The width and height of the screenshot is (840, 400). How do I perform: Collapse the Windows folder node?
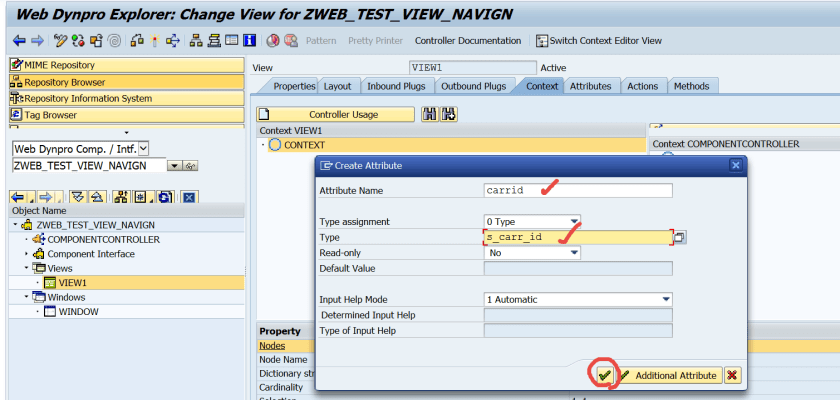point(26,297)
